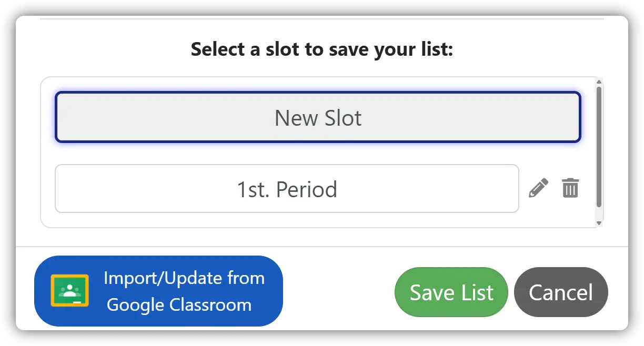Select the New Slot option

(318, 118)
